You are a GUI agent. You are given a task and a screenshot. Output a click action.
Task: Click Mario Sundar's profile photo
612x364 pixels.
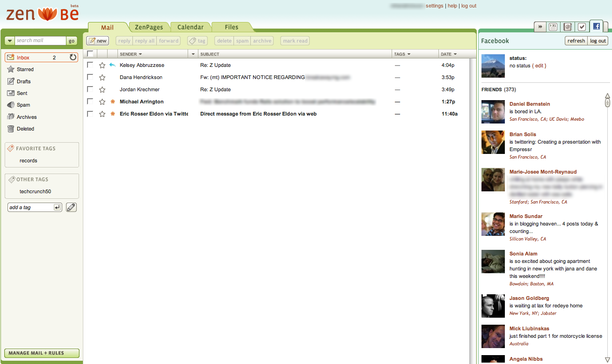pos(493,224)
